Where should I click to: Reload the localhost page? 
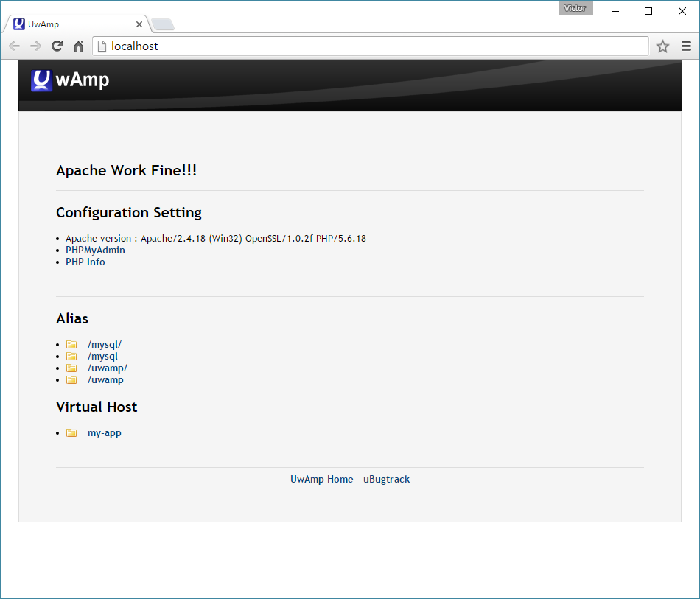point(57,46)
